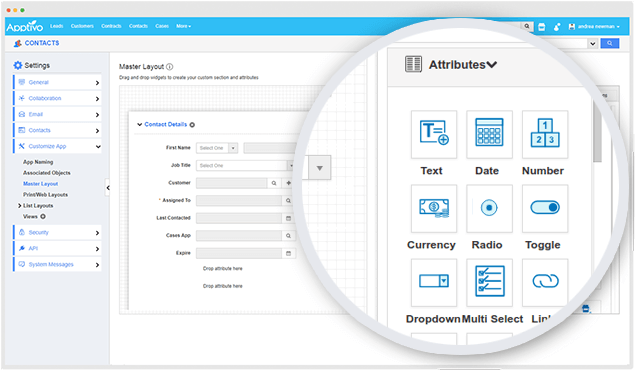Expand the List Layouts tree item

tap(19, 206)
